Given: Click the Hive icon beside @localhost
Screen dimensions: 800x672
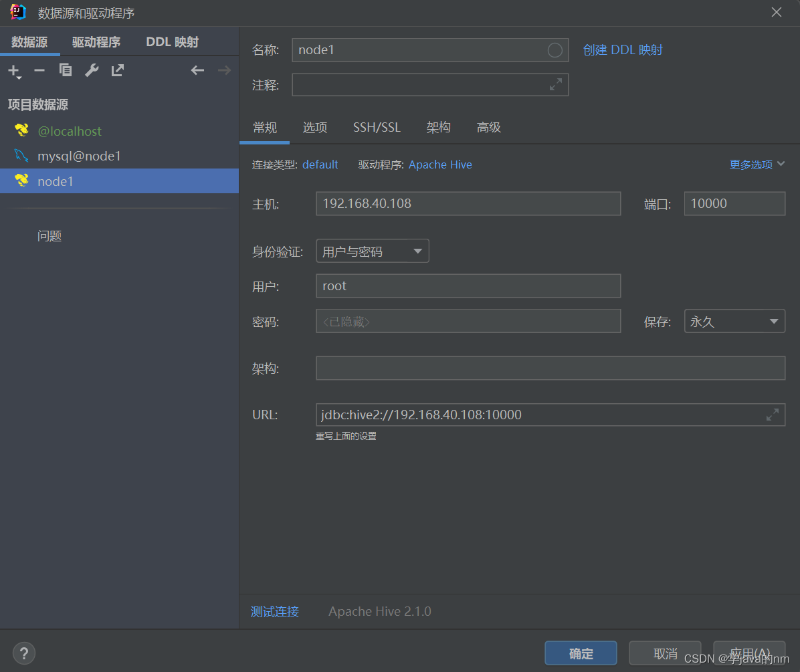Looking at the screenshot, I should 21,130.
